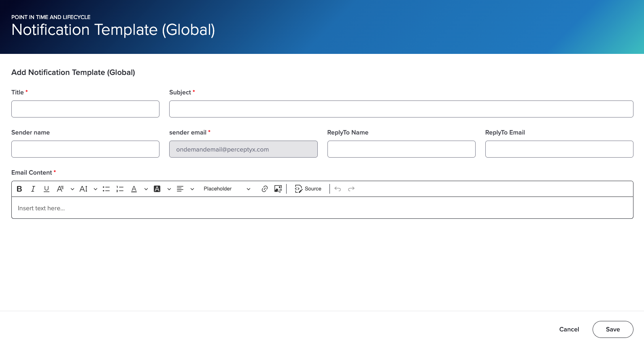
Task: Click the font color icon
Action: point(134,189)
